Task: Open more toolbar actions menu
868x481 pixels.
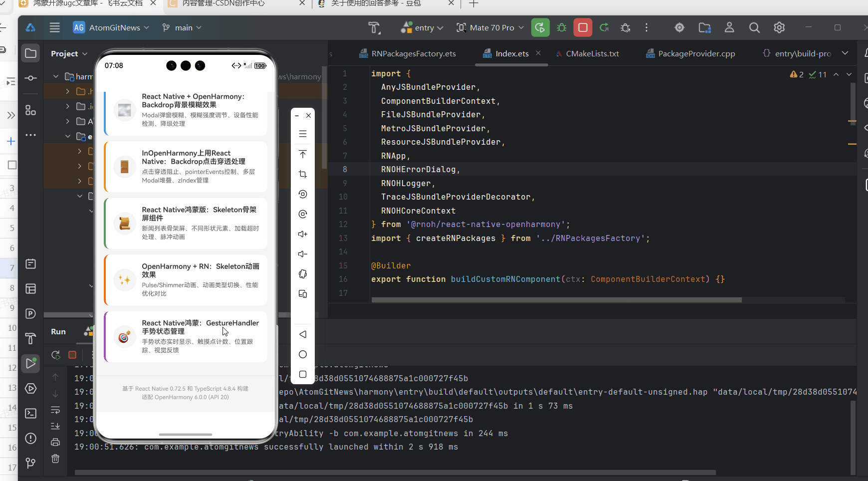Action: point(647,27)
